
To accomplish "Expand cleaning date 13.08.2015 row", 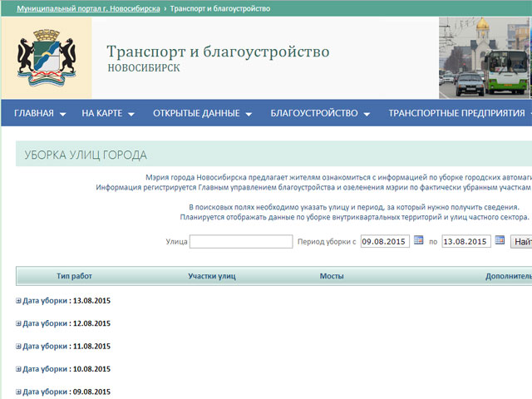I will (19, 301).
